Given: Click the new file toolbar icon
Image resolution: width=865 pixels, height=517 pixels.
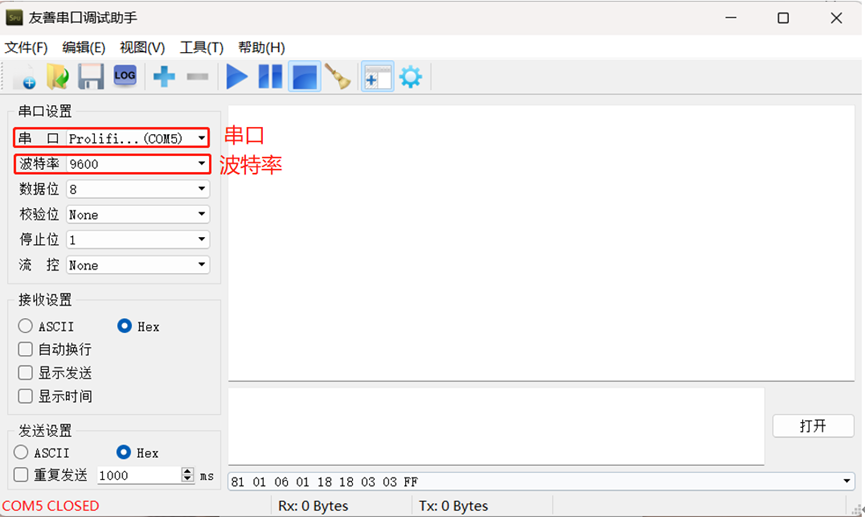Looking at the screenshot, I should tap(24, 76).
